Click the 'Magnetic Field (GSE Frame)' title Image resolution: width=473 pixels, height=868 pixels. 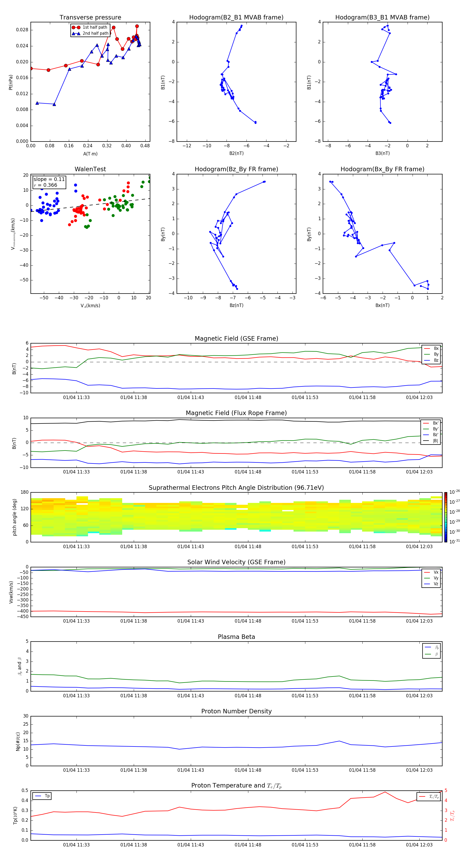pos(236,339)
